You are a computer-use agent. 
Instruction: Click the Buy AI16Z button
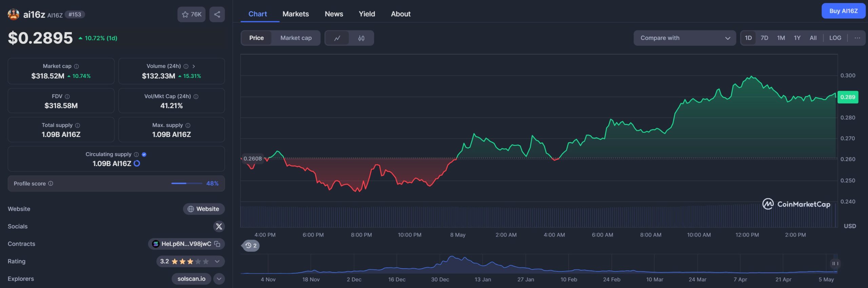tap(843, 11)
